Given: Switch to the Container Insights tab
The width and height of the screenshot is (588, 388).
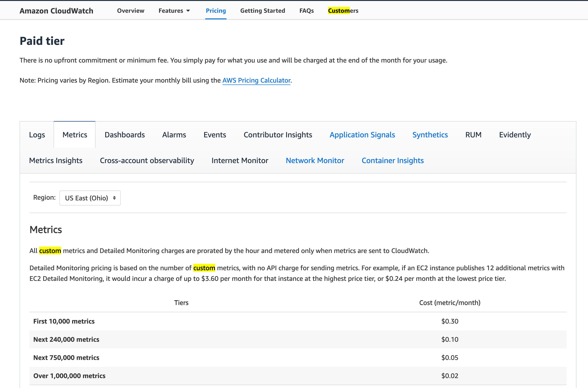Looking at the screenshot, I should coord(393,160).
